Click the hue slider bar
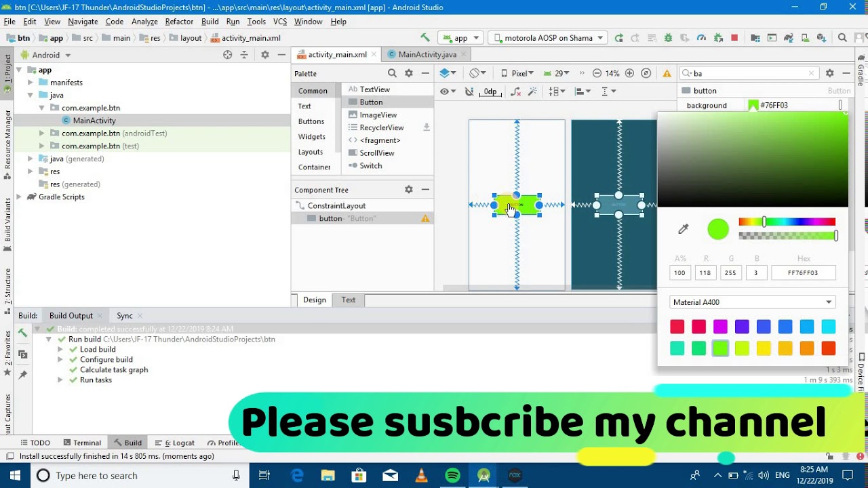868x488 pixels. [787, 222]
